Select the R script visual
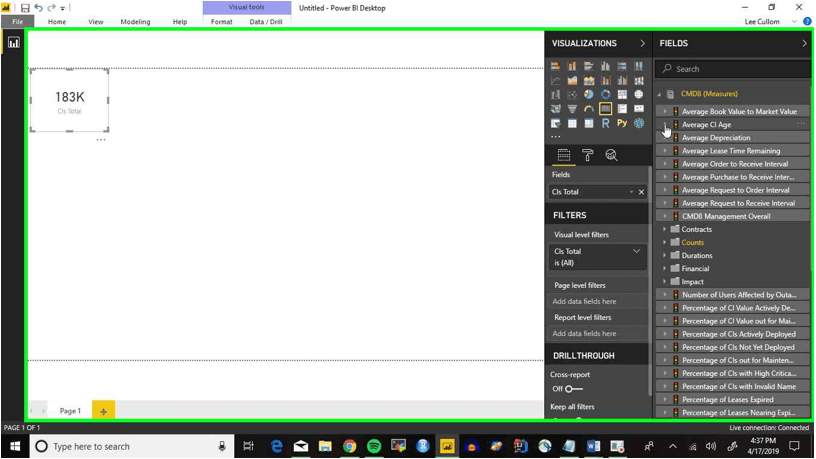Viewport: 816px width, 459px height. [x=605, y=123]
